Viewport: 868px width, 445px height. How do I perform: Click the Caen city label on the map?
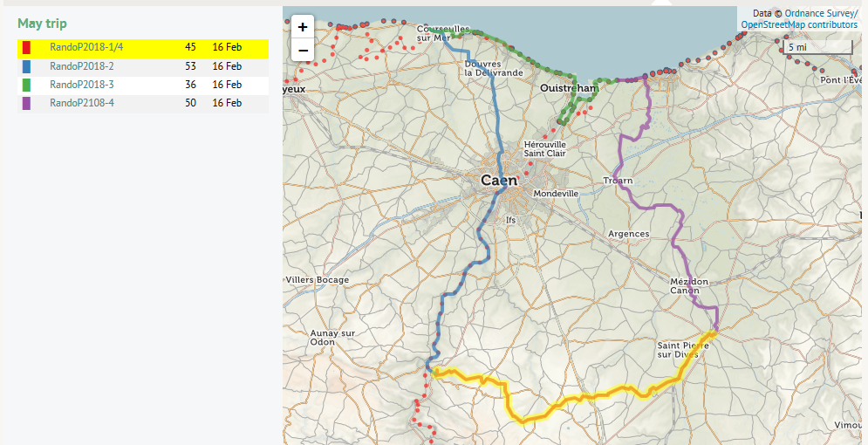click(x=499, y=180)
